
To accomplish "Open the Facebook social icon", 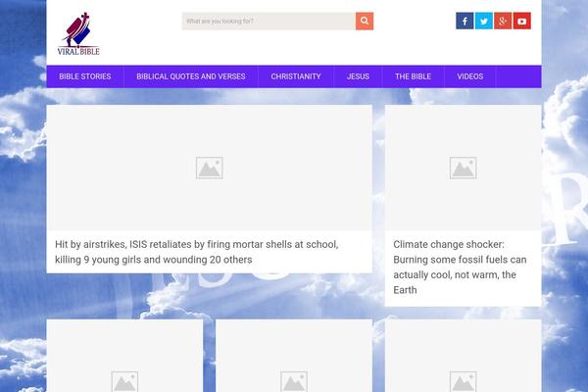I will [465, 21].
